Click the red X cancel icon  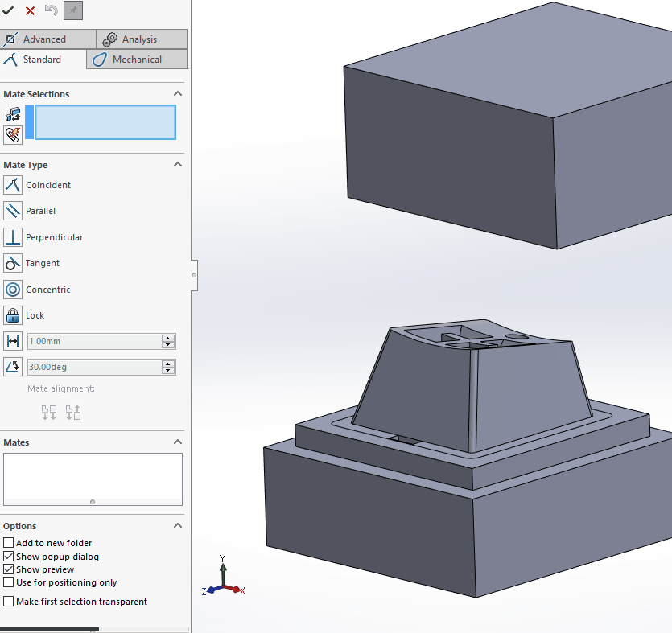30,10
